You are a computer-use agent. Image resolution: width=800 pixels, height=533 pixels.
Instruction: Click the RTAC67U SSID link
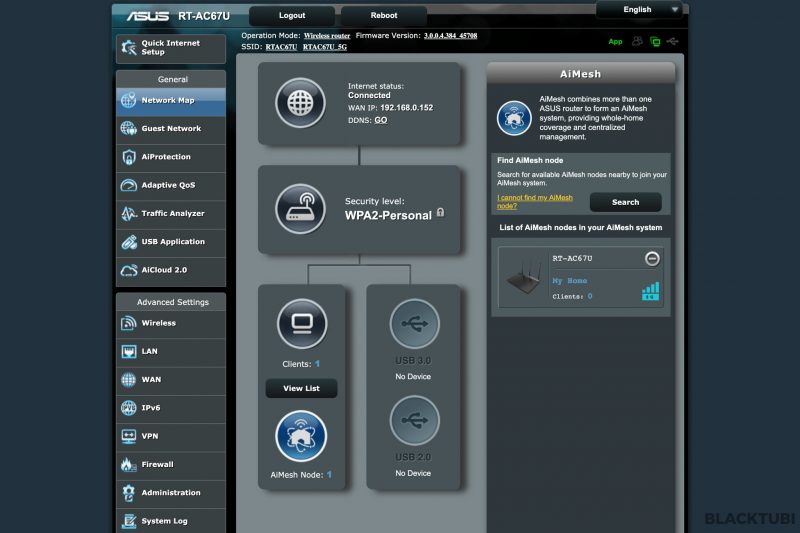[x=281, y=47]
